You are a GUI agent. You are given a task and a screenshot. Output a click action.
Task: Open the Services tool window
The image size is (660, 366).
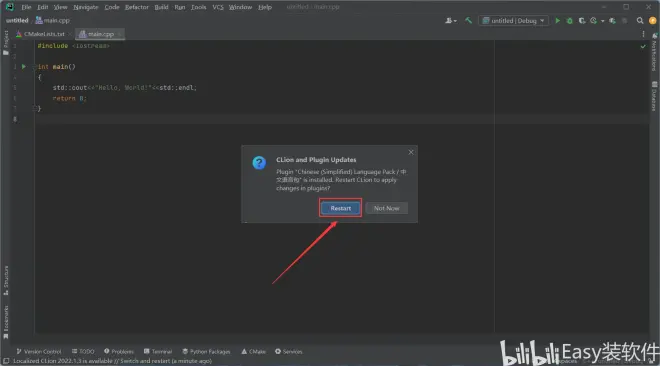[x=289, y=351]
